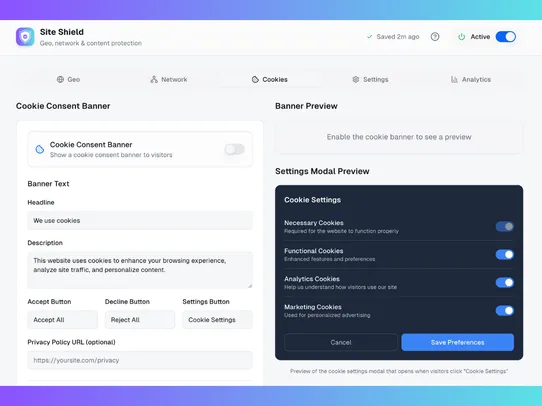
Task: Click the gear icon on Settings tab
Action: pos(356,79)
